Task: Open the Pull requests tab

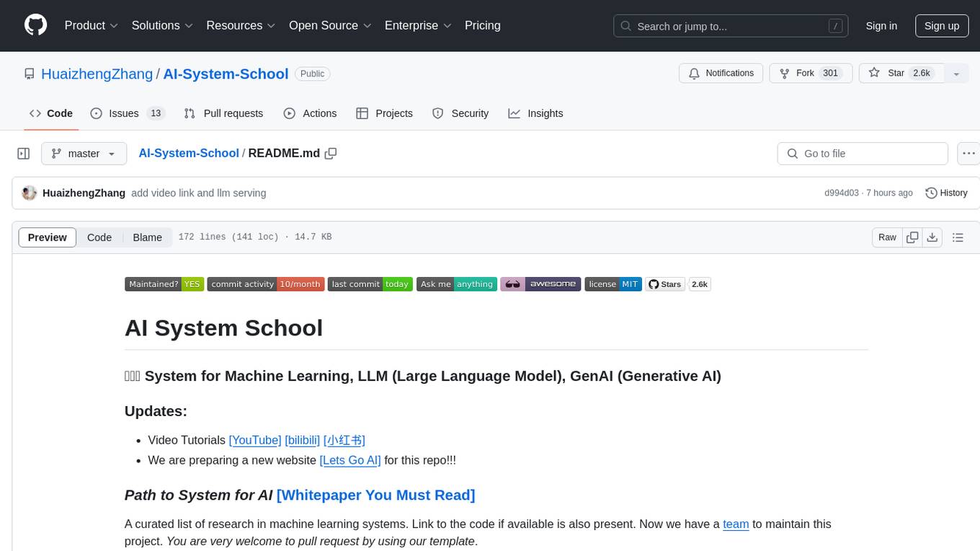Action: click(x=223, y=113)
